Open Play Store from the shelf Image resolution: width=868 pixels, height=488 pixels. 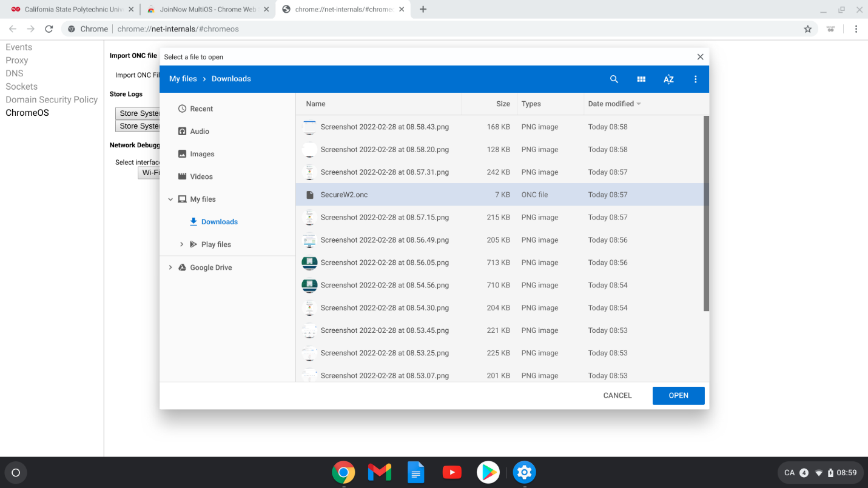pos(488,472)
